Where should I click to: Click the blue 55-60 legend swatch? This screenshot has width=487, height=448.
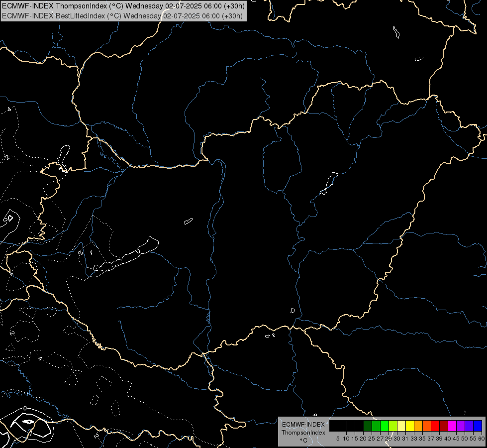[x=478, y=426]
